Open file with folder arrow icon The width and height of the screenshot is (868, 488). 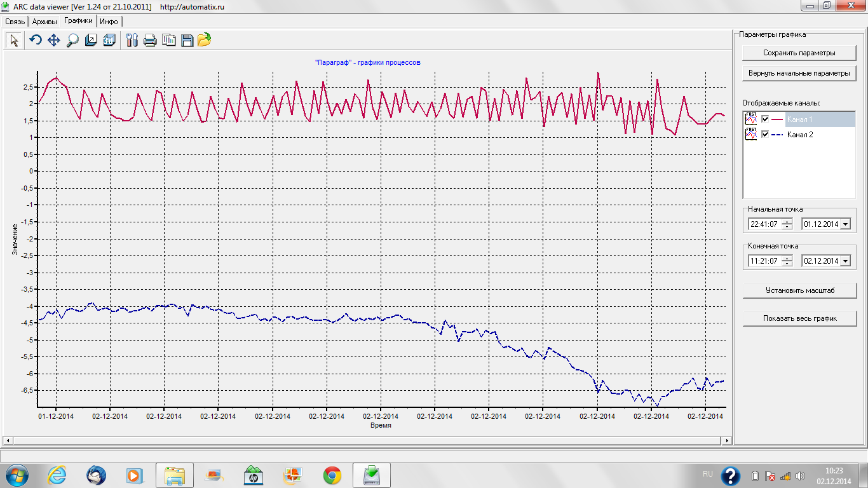[x=204, y=40]
